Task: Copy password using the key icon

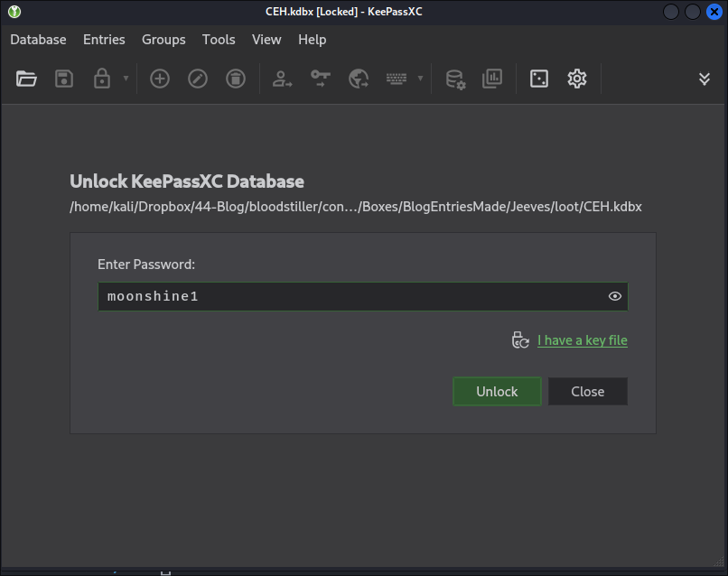Action: point(321,79)
